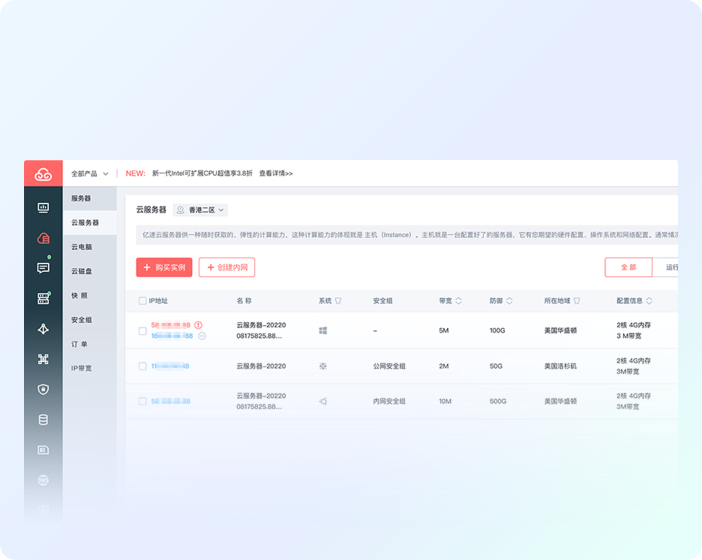Click the red warning icon beside first IP
The height and width of the screenshot is (560, 702).
point(198,325)
